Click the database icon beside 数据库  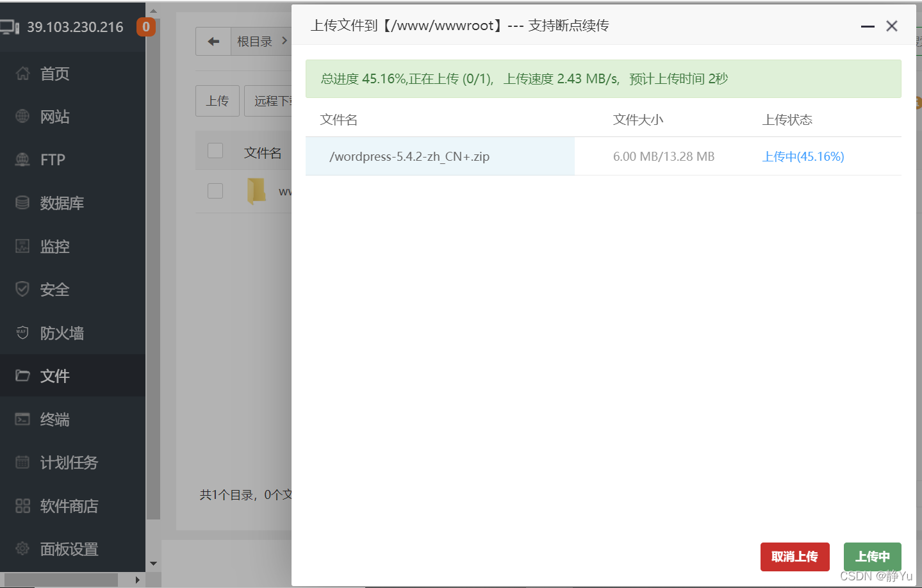pyautogui.click(x=22, y=203)
